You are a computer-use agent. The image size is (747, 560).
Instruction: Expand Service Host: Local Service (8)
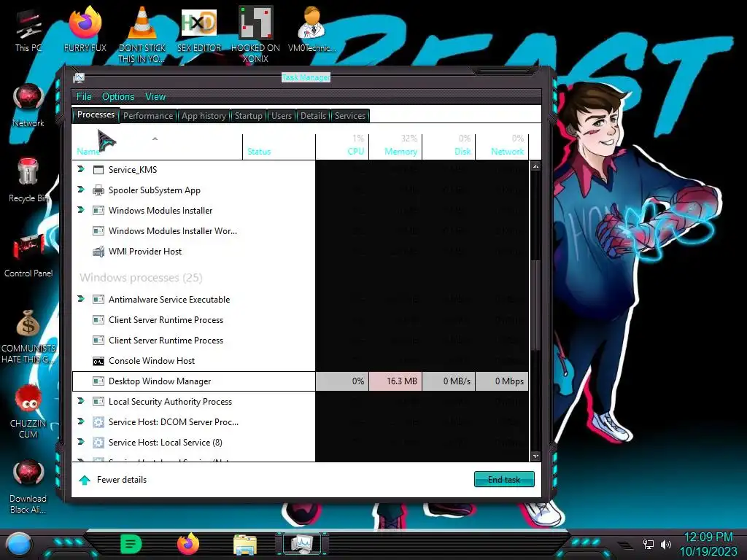(81, 441)
